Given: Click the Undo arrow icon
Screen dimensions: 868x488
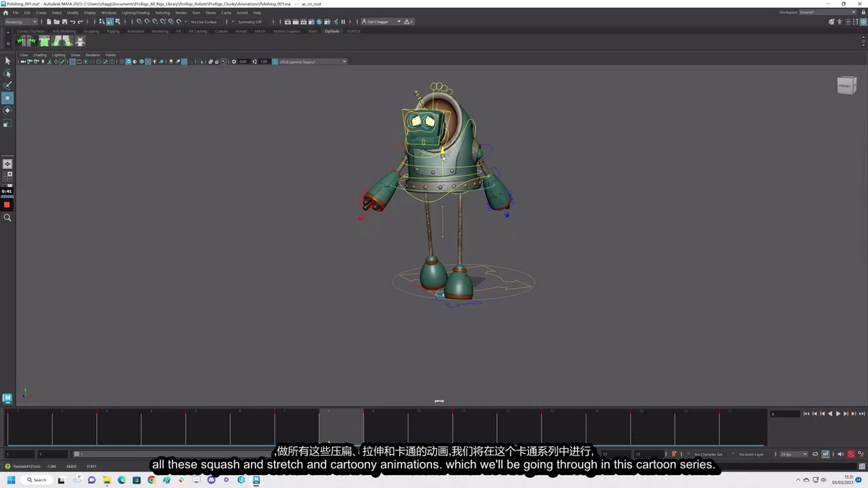Looking at the screenshot, I should click(72, 22).
